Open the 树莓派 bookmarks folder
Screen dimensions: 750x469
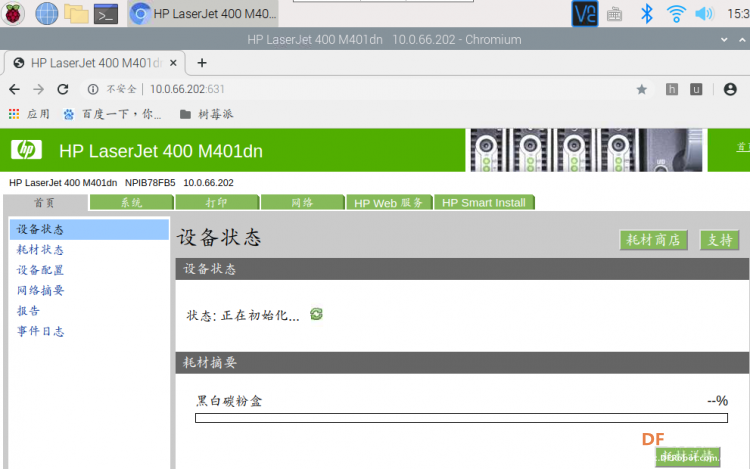(x=206, y=114)
